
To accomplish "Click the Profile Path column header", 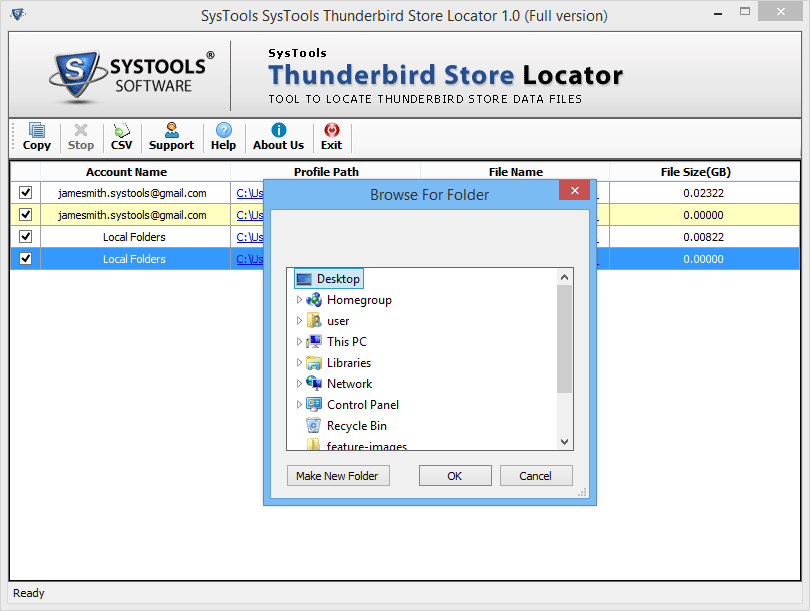I will click(x=325, y=171).
